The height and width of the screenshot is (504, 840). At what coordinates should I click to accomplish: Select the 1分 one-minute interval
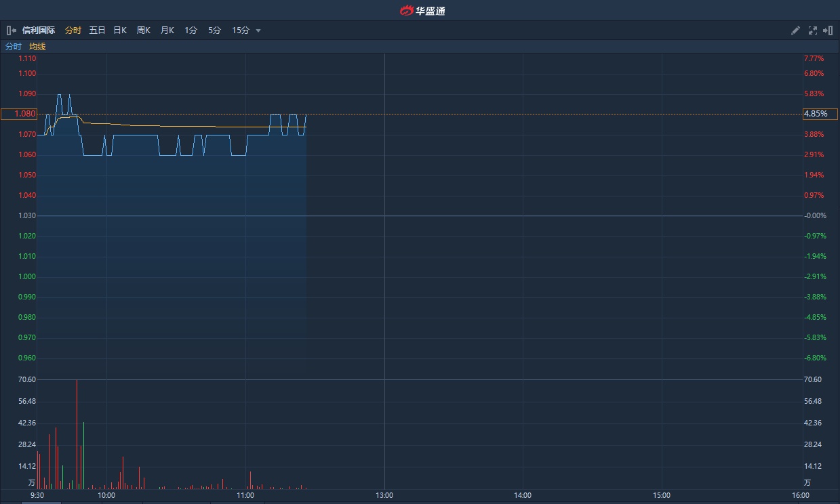point(191,30)
